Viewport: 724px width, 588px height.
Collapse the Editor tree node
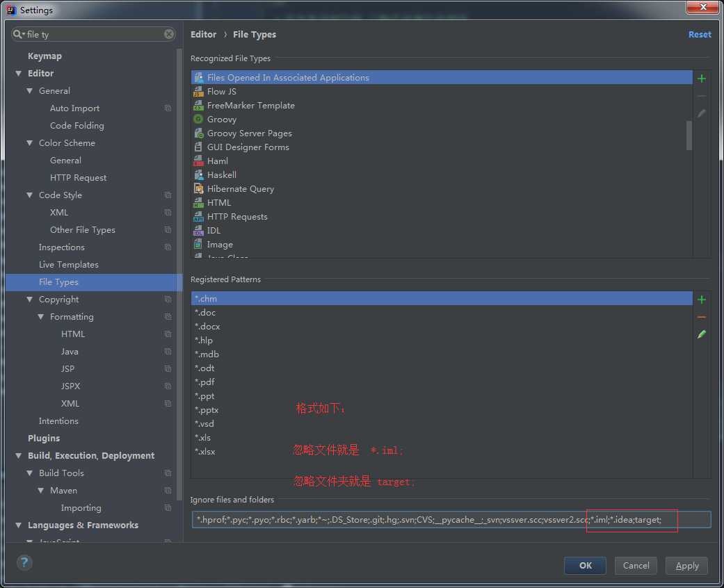click(x=19, y=74)
